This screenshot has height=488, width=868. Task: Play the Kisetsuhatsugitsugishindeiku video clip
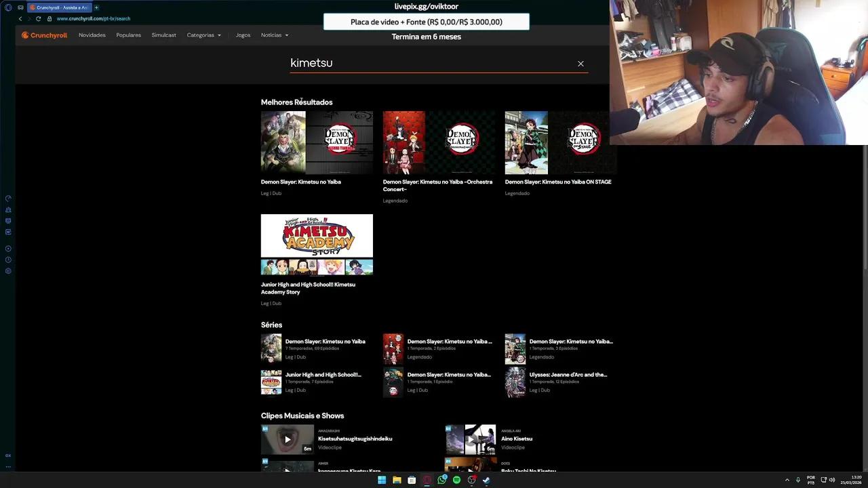click(x=288, y=439)
